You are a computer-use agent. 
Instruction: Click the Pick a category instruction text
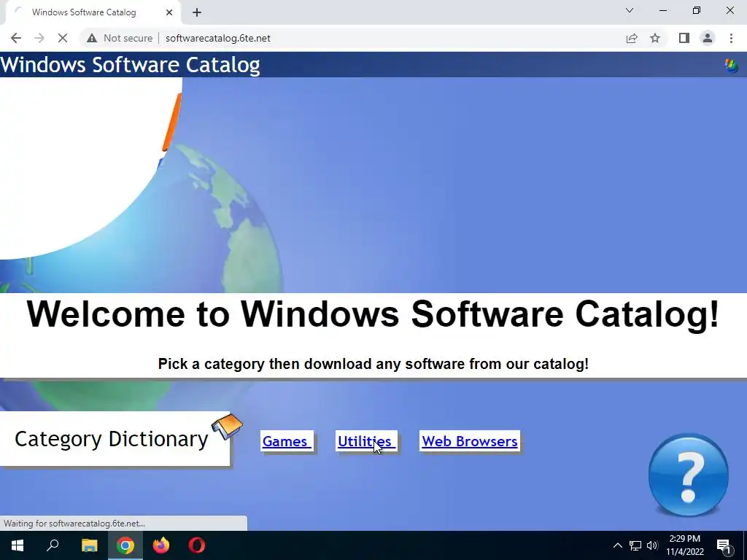point(373,364)
